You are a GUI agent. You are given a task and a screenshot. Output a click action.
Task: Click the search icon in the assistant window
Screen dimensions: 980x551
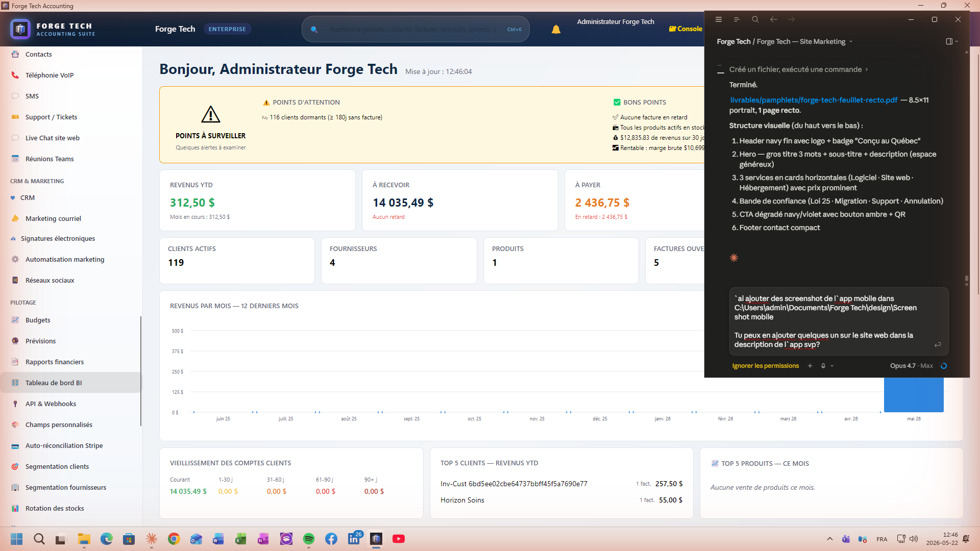tap(755, 19)
